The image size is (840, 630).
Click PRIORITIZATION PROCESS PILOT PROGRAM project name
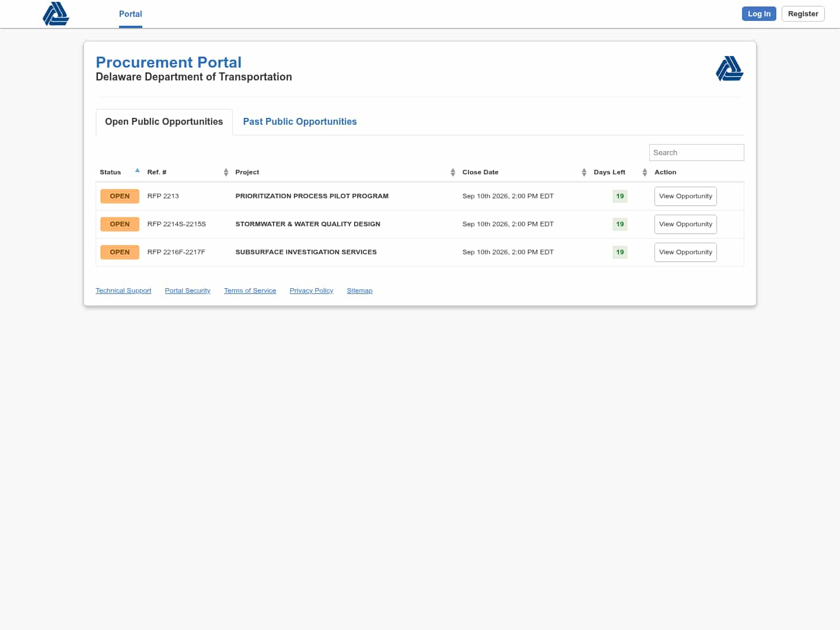[312, 196]
